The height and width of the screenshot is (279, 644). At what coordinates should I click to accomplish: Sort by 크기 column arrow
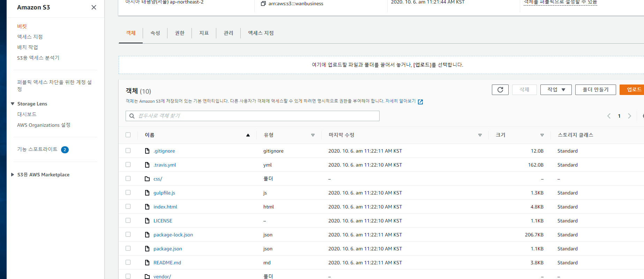pyautogui.click(x=542, y=135)
